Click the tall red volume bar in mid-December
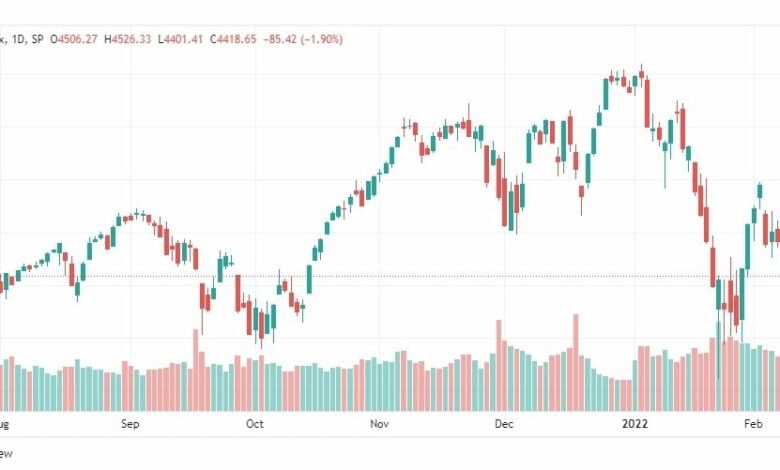 pos(576,363)
